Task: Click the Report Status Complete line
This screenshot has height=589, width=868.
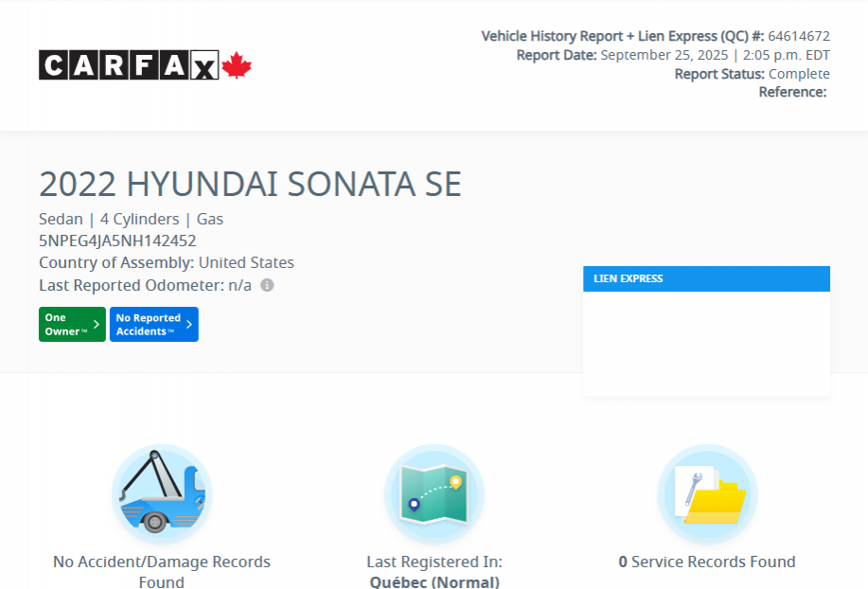Action: (752, 74)
